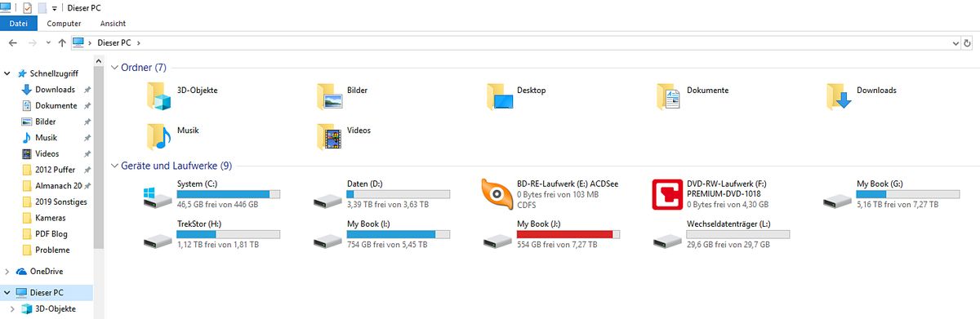Collapse the Dieser PC tree node

[7, 292]
